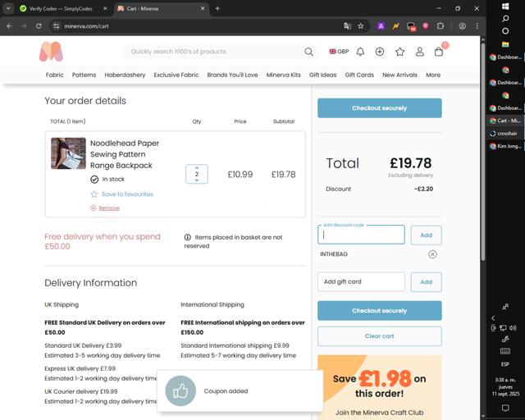Open the Range Backpack product thumbnail
The height and width of the screenshot is (420, 525).
[x=68, y=153]
